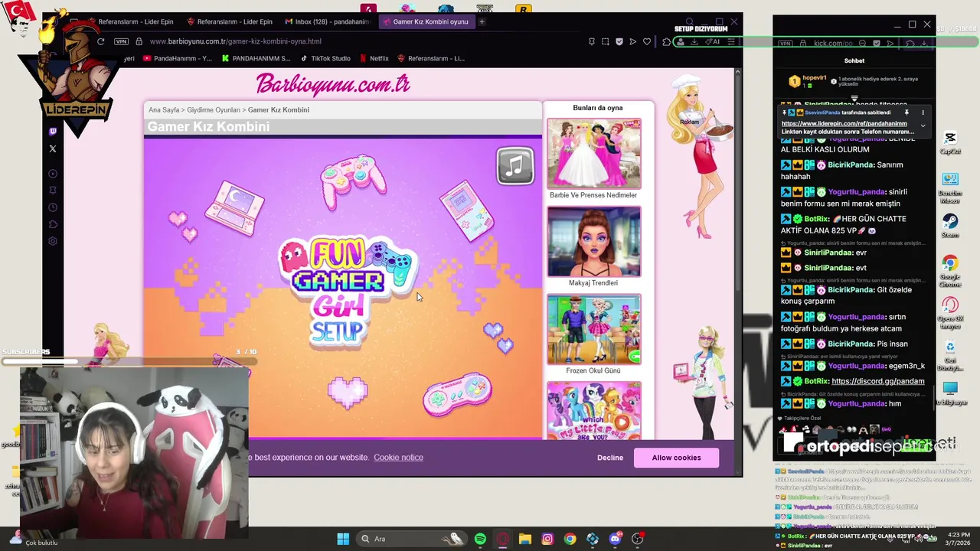The image size is (980, 551).
Task: Click hopevir1 on the gift leaderboard
Action: [814, 78]
